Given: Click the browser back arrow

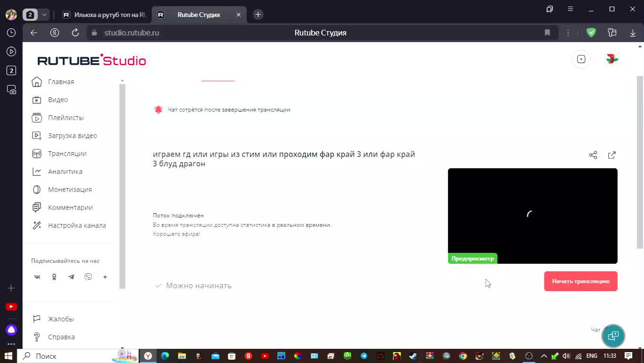Looking at the screenshot, I should (x=34, y=33).
